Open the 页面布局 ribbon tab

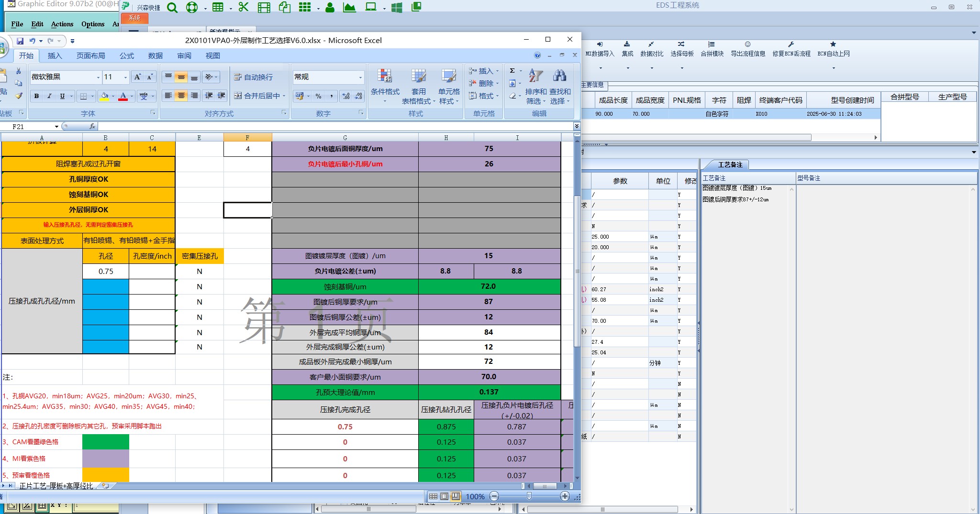[91, 56]
